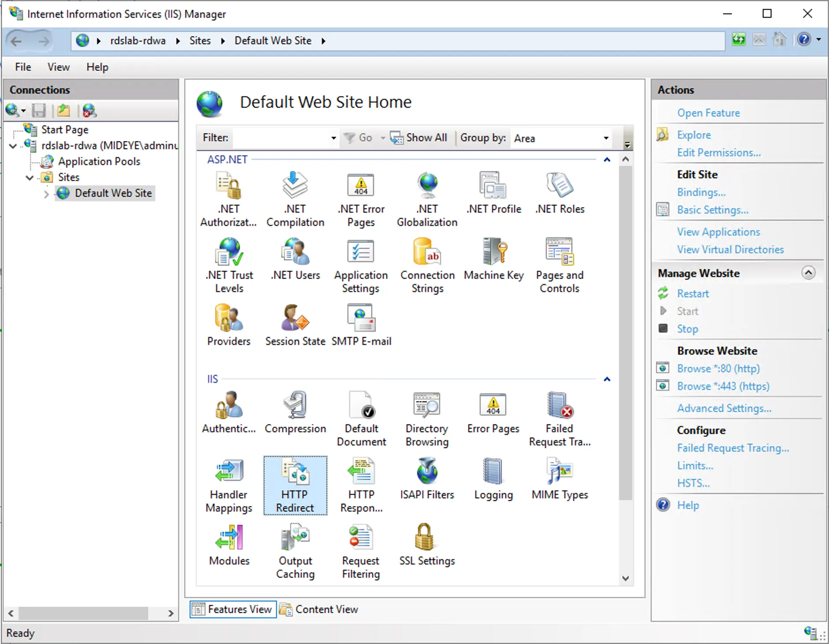Browse the site on port 443
829x644 pixels.
click(723, 386)
